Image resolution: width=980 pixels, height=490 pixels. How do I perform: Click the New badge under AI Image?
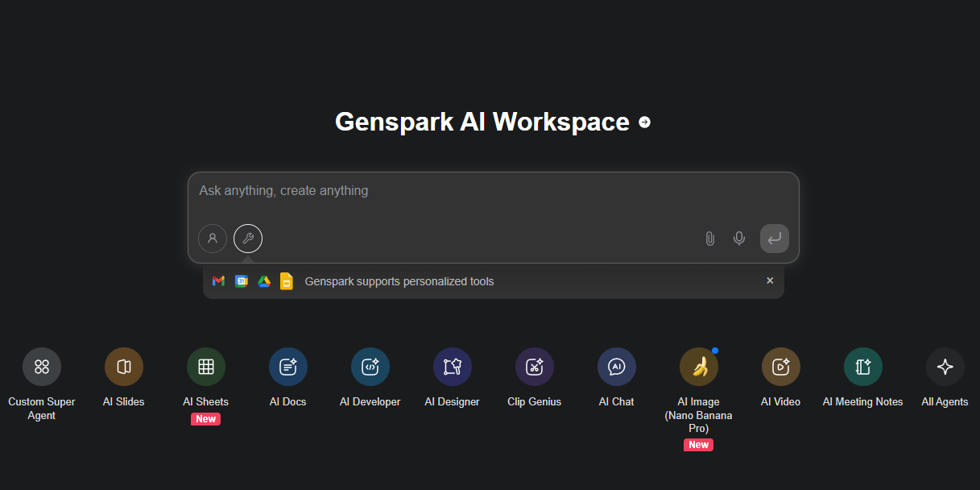point(699,445)
